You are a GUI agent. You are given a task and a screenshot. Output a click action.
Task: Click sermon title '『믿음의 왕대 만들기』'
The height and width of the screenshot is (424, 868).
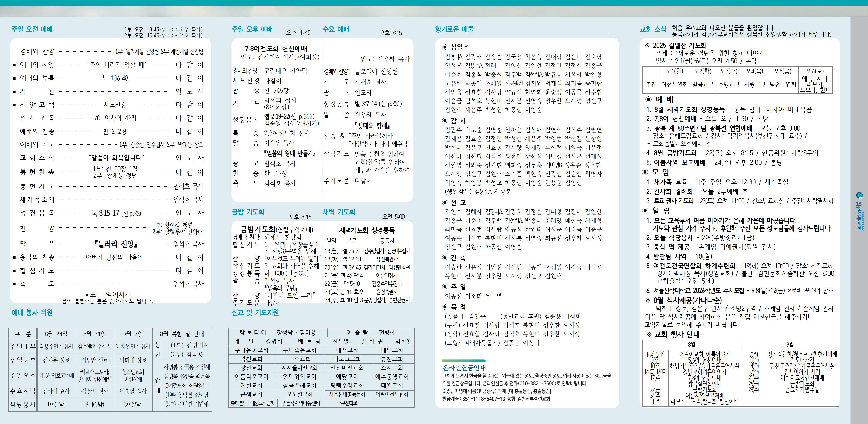289,153
